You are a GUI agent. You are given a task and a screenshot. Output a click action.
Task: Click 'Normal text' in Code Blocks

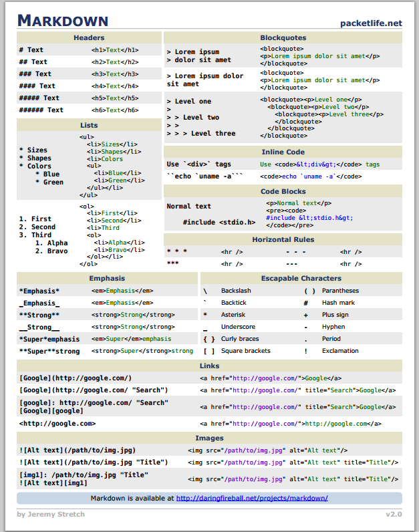pos(188,207)
